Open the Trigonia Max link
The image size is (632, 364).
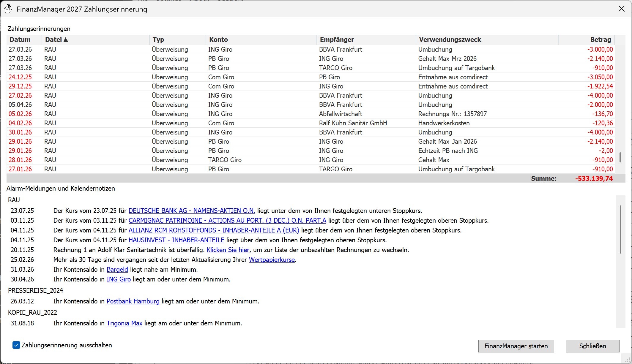(x=124, y=323)
